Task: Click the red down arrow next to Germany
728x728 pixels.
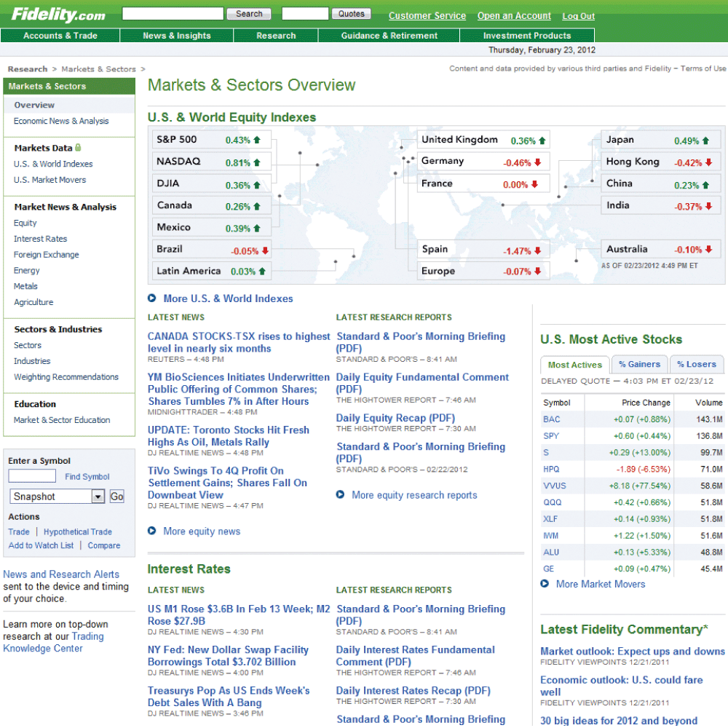Action: coord(538,162)
